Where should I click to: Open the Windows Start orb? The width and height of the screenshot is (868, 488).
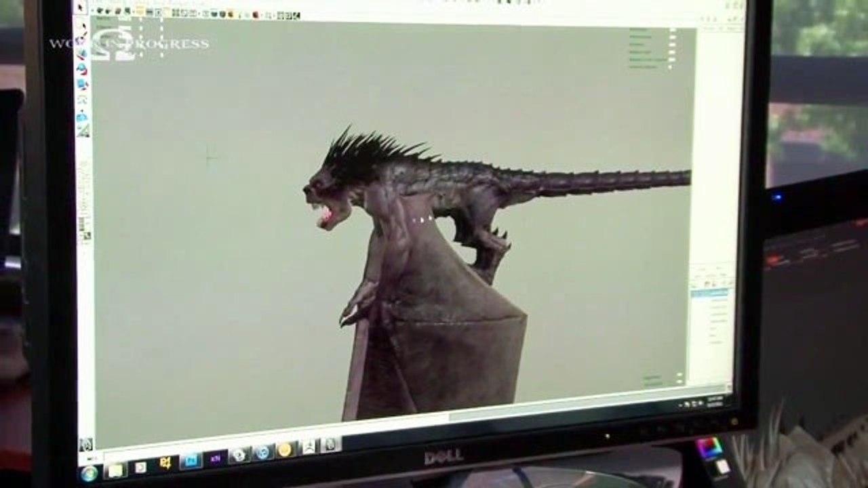[x=90, y=472]
